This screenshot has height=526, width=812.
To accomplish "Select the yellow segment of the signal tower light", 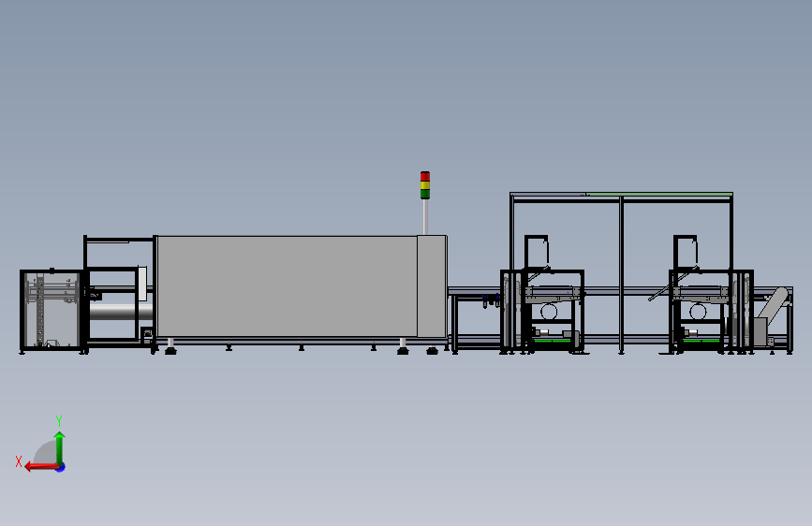I will (425, 185).
